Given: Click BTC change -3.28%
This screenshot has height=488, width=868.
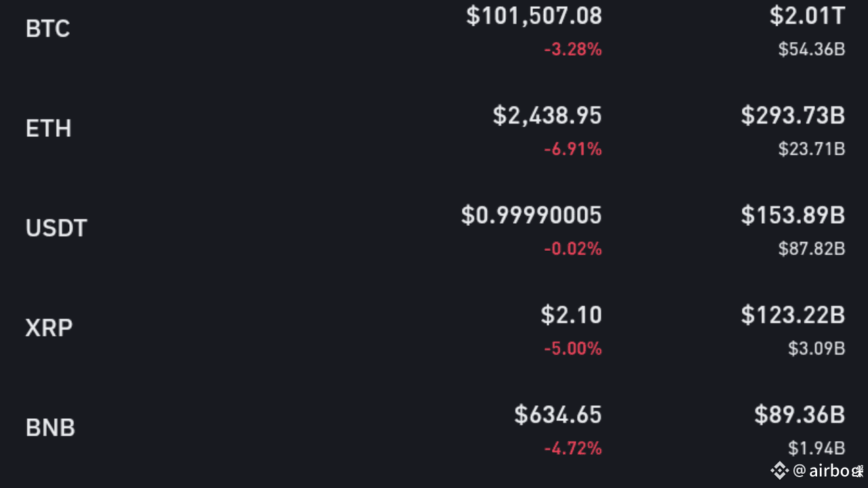Looking at the screenshot, I should point(572,49).
